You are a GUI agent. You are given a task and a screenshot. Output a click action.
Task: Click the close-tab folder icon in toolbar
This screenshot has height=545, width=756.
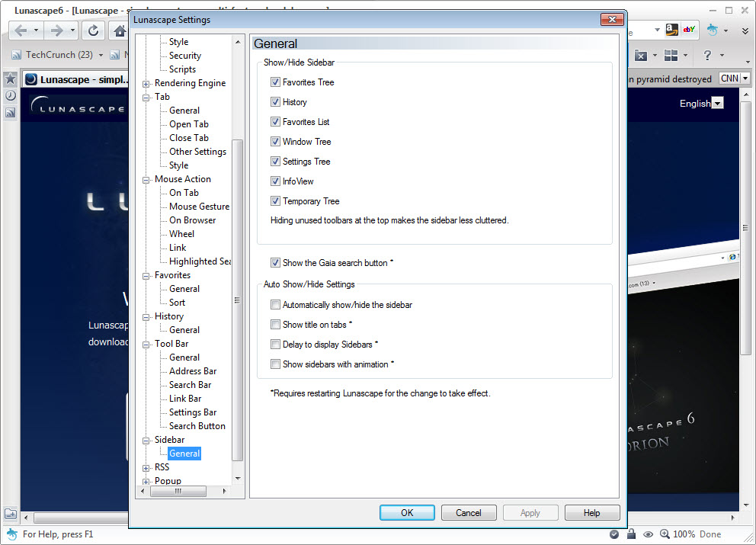pos(640,56)
